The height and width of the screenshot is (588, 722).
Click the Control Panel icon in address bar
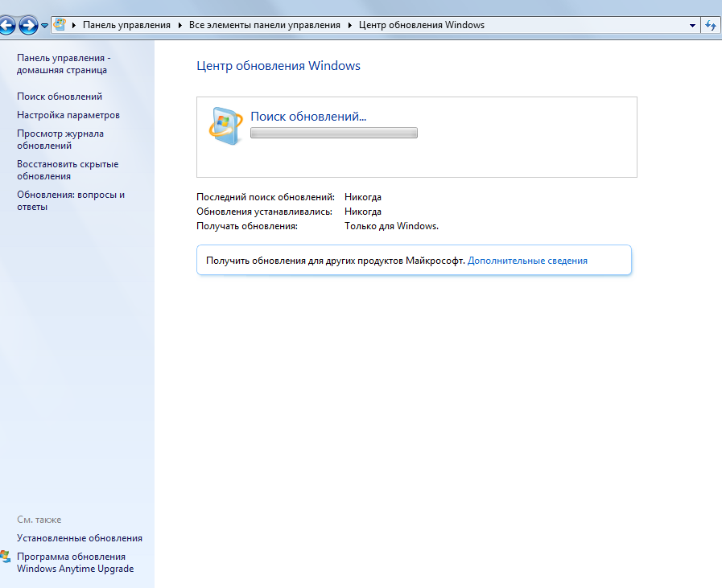(x=60, y=24)
